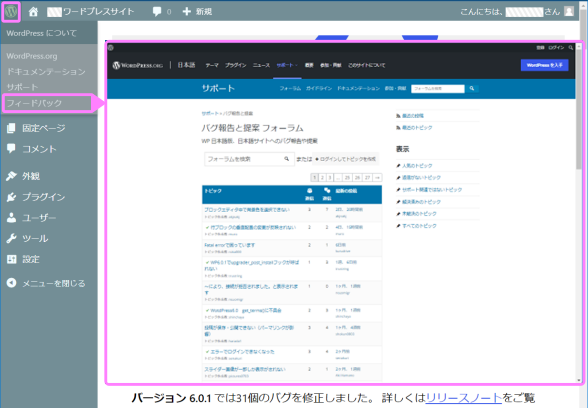The height and width of the screenshot is (408, 588).
Task: Open the 外観 sidebar menu label
Action: point(31,176)
